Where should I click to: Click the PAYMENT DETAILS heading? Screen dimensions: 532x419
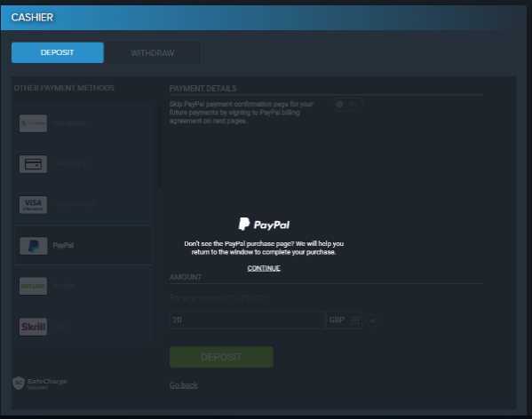point(202,89)
